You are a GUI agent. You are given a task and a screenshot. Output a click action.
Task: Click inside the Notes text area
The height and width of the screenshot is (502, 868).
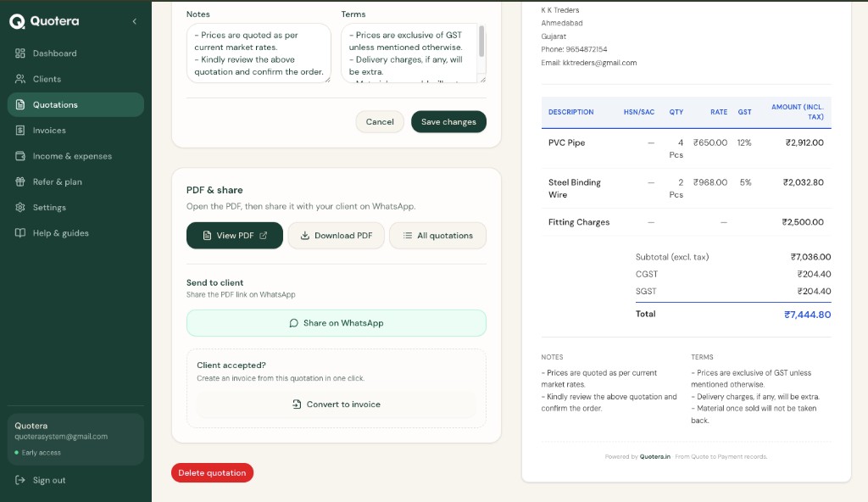pos(259,53)
